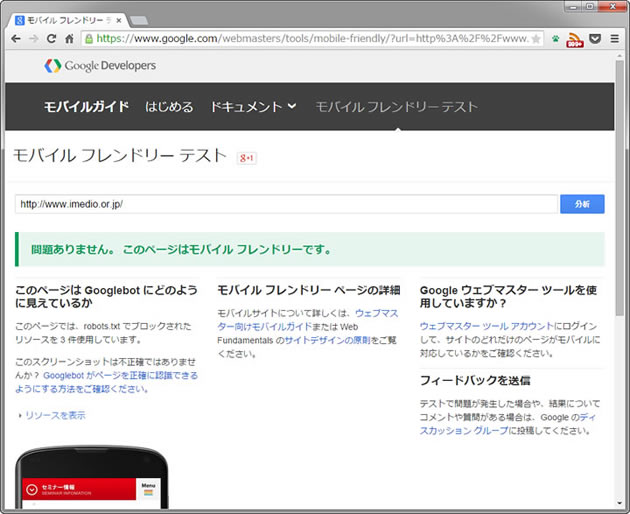Open モバイルガイド in the nav bar

click(86, 107)
